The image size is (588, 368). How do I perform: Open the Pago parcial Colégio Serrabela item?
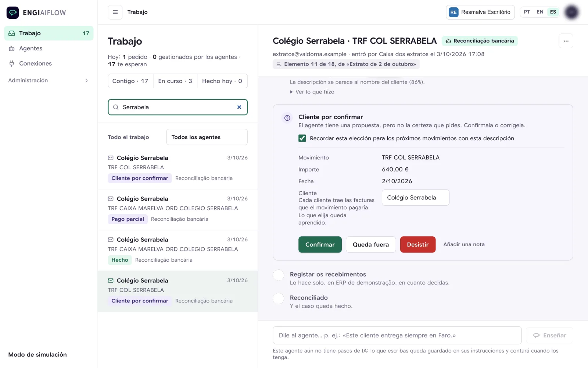(178, 209)
